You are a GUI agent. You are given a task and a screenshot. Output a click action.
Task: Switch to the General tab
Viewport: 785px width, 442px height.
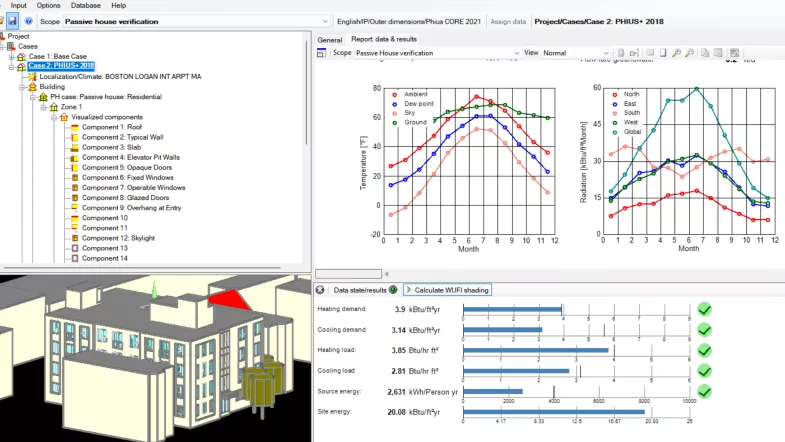(329, 40)
